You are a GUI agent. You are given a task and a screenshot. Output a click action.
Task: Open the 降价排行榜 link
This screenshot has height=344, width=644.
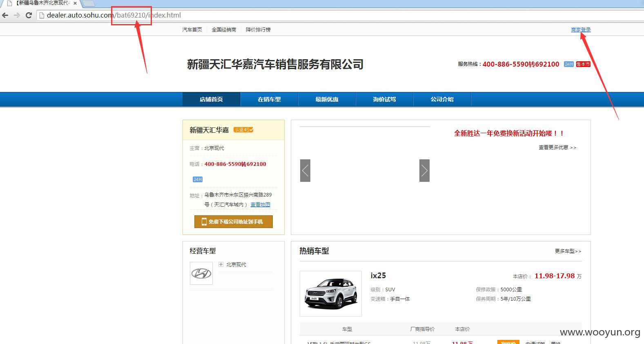(x=258, y=30)
